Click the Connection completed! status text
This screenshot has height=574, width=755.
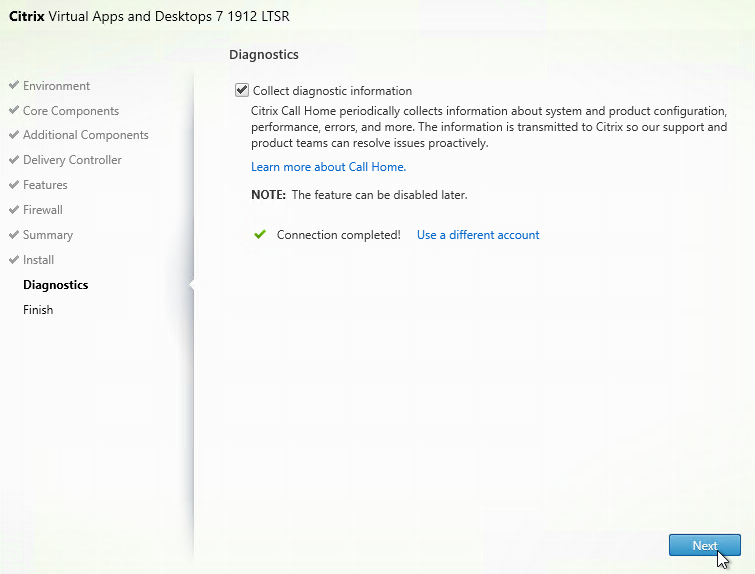point(338,235)
